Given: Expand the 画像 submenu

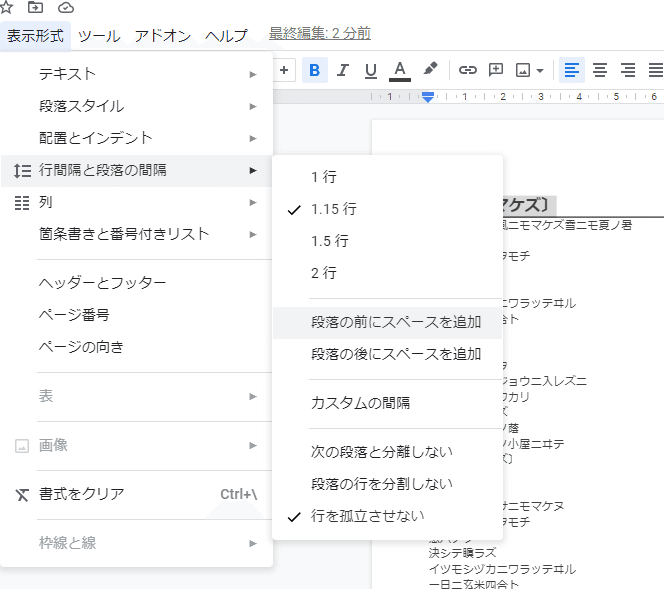Looking at the screenshot, I should click(137, 446).
